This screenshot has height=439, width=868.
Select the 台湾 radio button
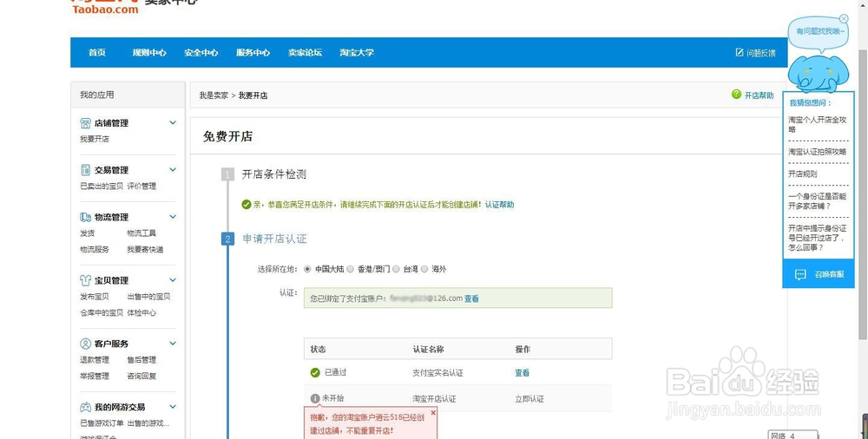click(x=395, y=269)
